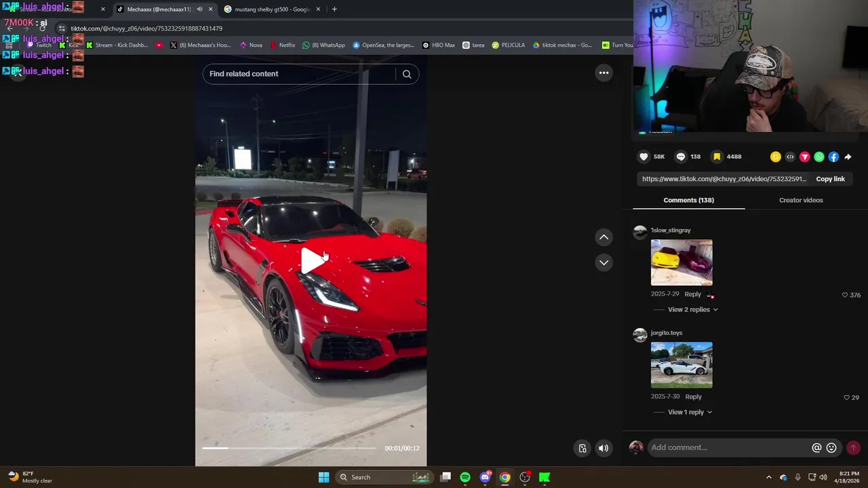868x488 pixels.
Task: Open the OpenSea bookmark
Action: click(383, 45)
